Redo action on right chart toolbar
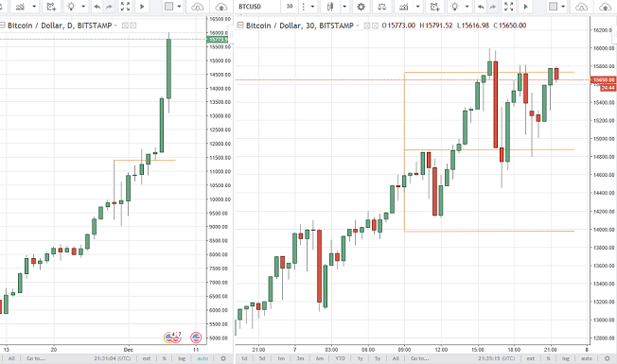Screen dimensions: 617x364 click(x=493, y=7)
